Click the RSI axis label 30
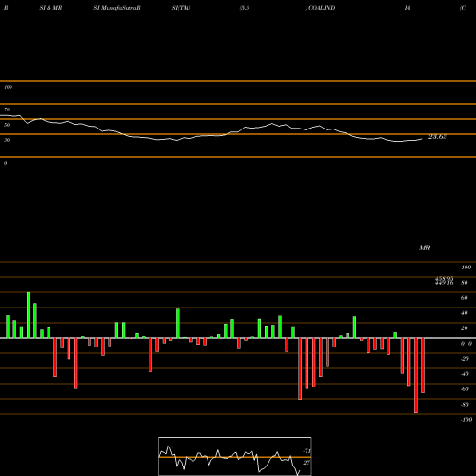Screen dimensions: 476x476 click(x=7, y=140)
